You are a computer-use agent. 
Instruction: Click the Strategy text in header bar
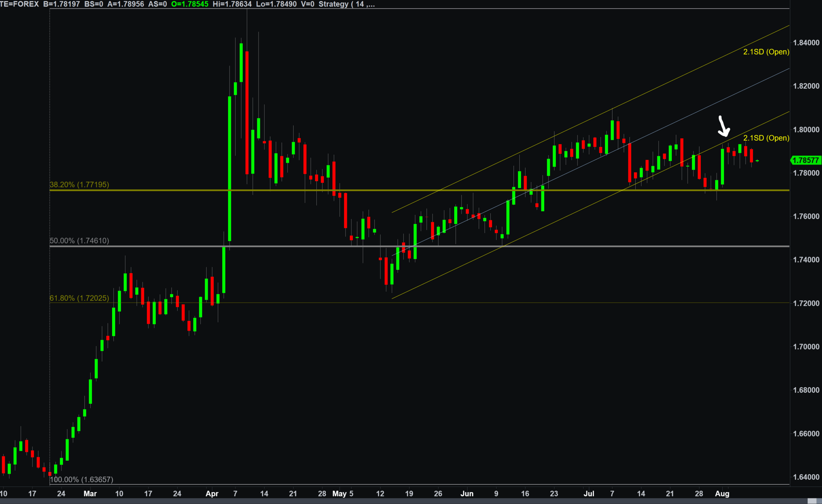click(333, 4)
